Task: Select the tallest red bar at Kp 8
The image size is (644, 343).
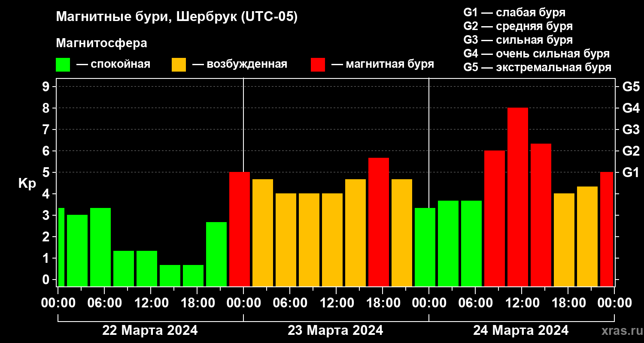Action: pos(518,197)
